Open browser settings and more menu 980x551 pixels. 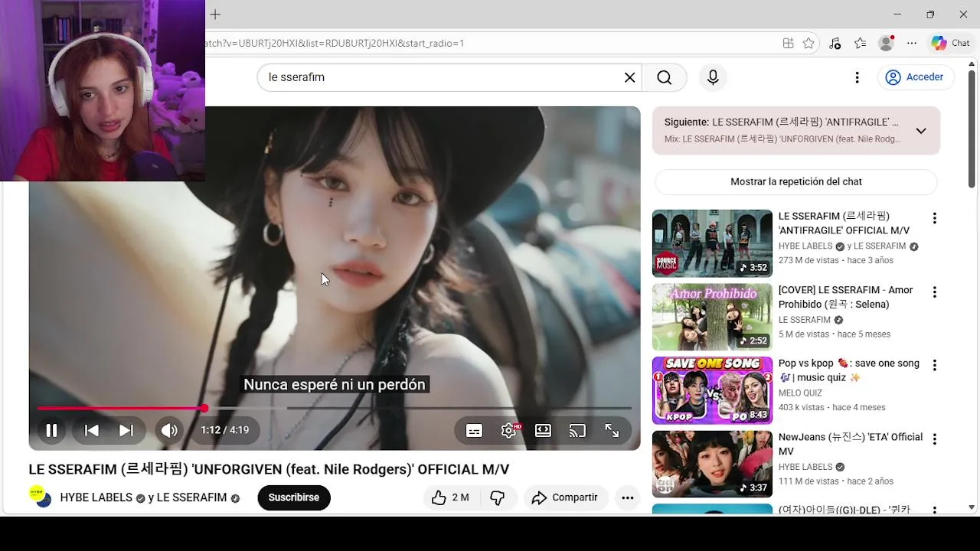coord(912,44)
